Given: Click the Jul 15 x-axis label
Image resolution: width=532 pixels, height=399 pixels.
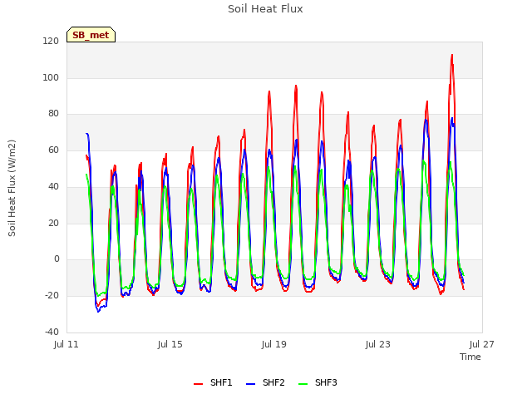Looking at the screenshot, I should coord(170,344).
